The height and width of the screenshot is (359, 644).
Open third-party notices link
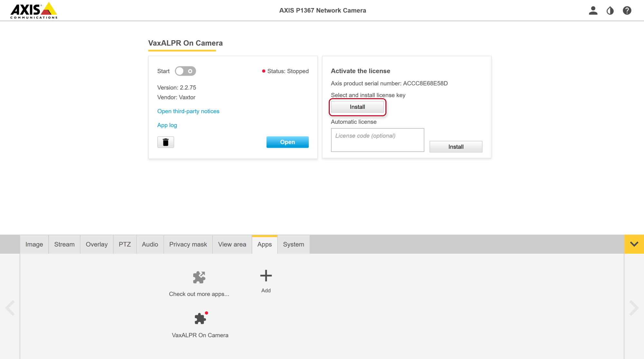coord(188,111)
